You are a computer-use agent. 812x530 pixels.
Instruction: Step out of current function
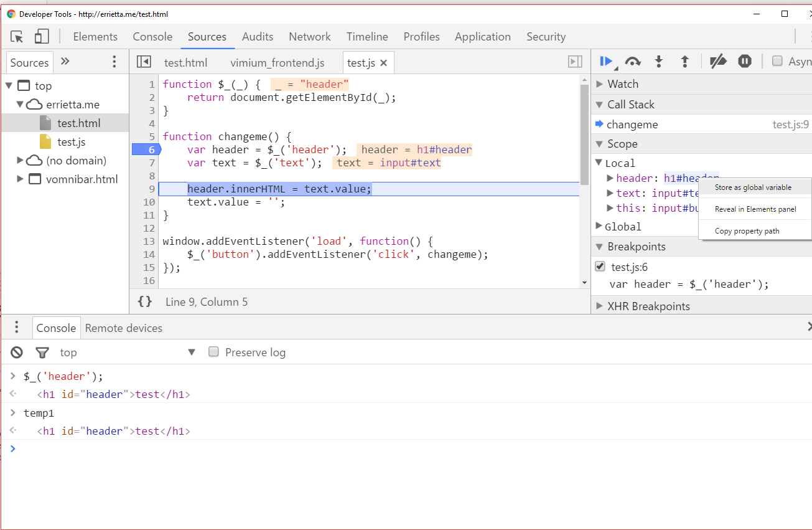[x=684, y=61]
